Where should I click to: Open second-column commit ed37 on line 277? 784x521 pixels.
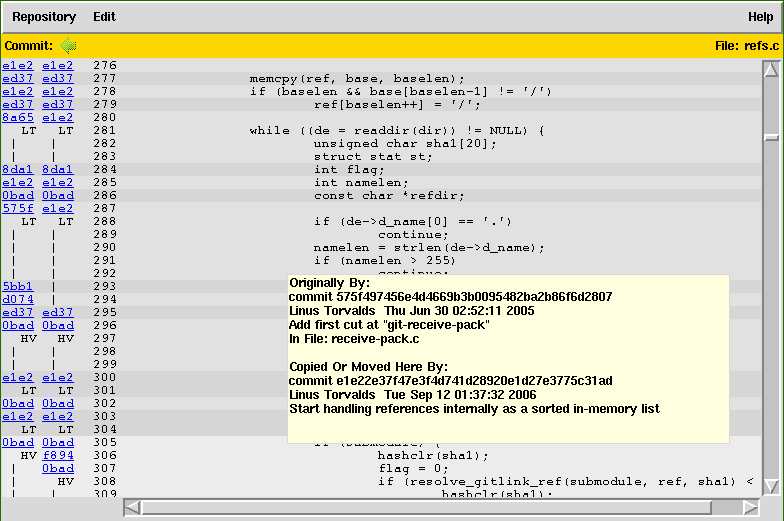[58, 78]
